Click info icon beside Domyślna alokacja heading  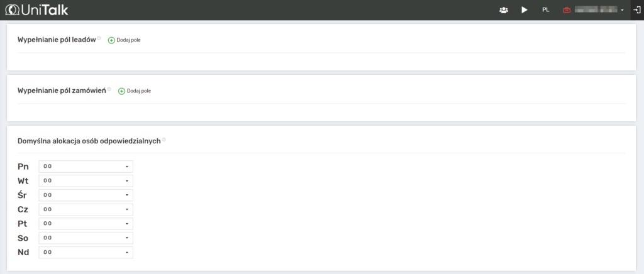point(164,140)
